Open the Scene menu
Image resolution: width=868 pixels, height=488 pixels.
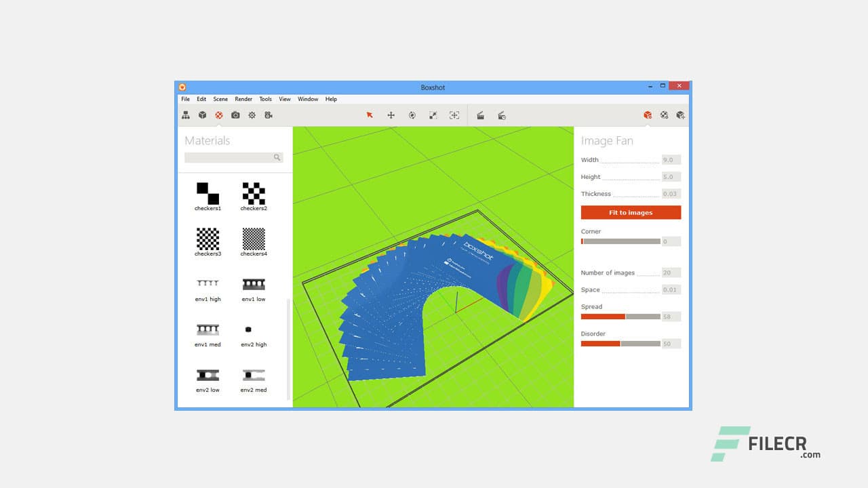tap(220, 99)
